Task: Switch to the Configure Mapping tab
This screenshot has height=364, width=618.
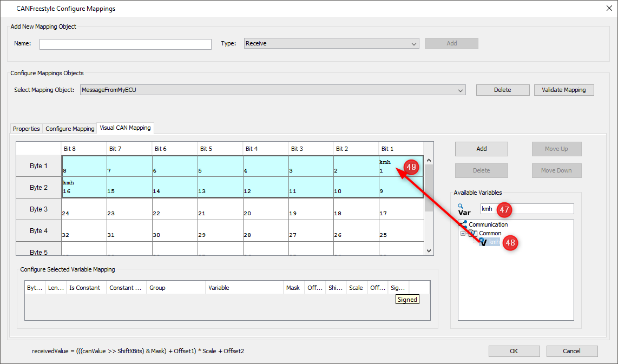Action: [x=70, y=129]
